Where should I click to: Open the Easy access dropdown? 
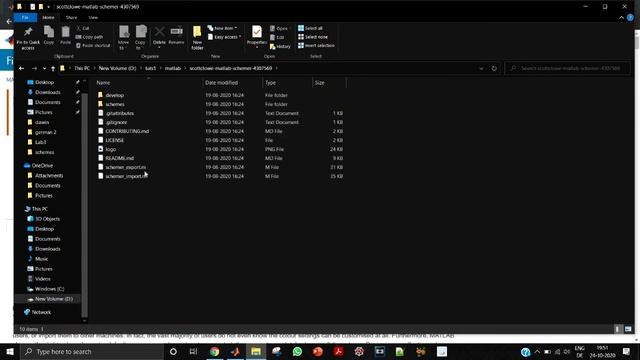tap(224, 37)
